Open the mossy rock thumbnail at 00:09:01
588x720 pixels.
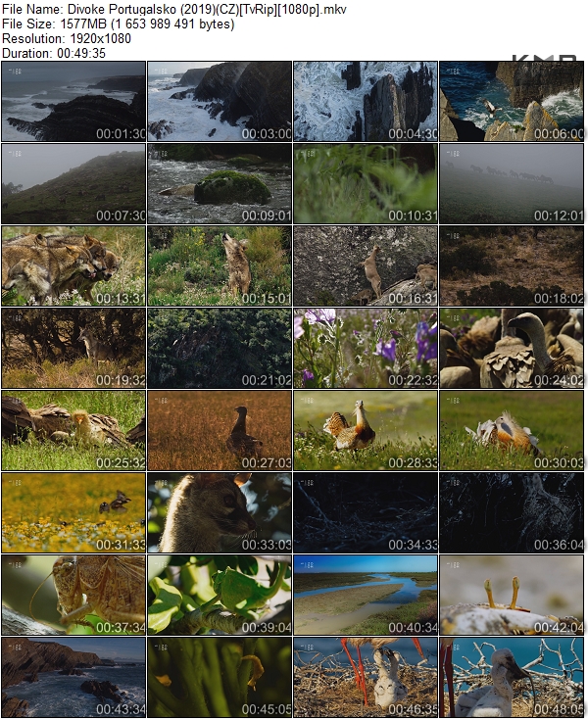(220, 184)
